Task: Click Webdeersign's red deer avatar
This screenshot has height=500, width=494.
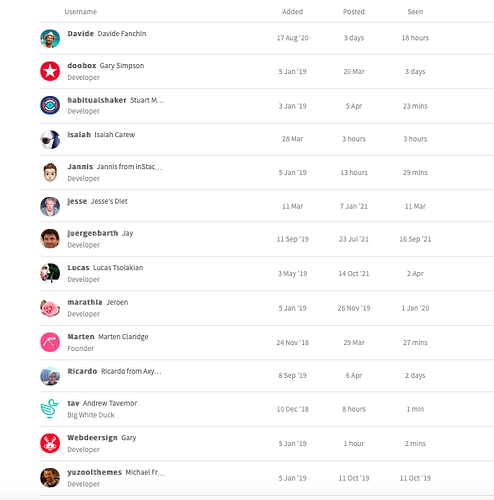Action: [50, 443]
